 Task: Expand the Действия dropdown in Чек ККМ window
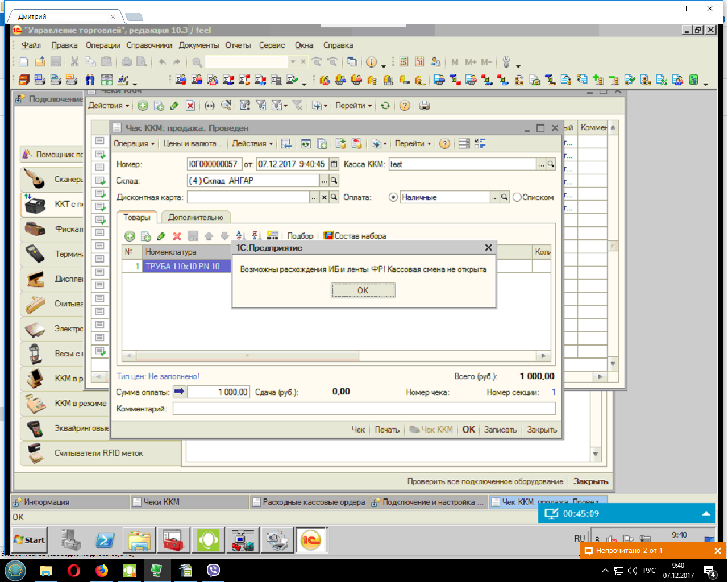click(252, 144)
